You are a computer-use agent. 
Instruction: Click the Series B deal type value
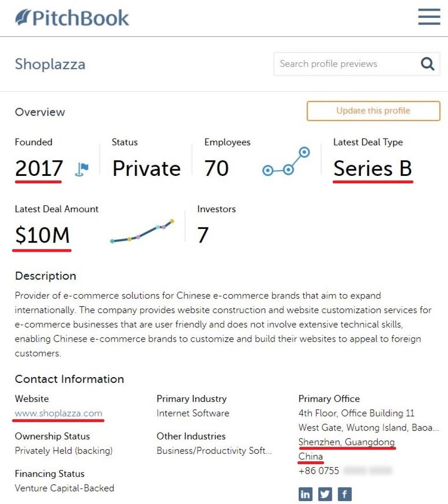(372, 169)
